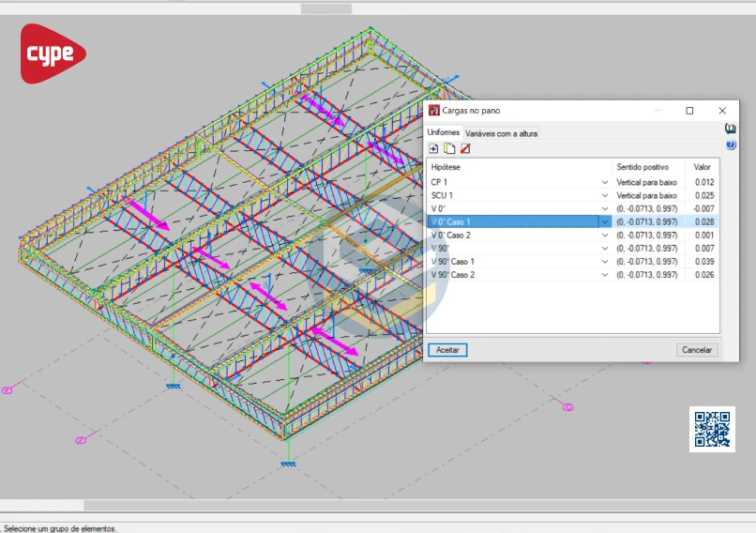Open dropdown for V 0° Caso 1
This screenshot has height=533, width=756.
pos(605,222)
